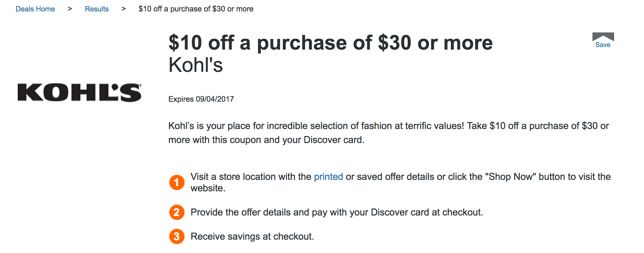Click the Kohl's offer description paragraph

(388, 133)
